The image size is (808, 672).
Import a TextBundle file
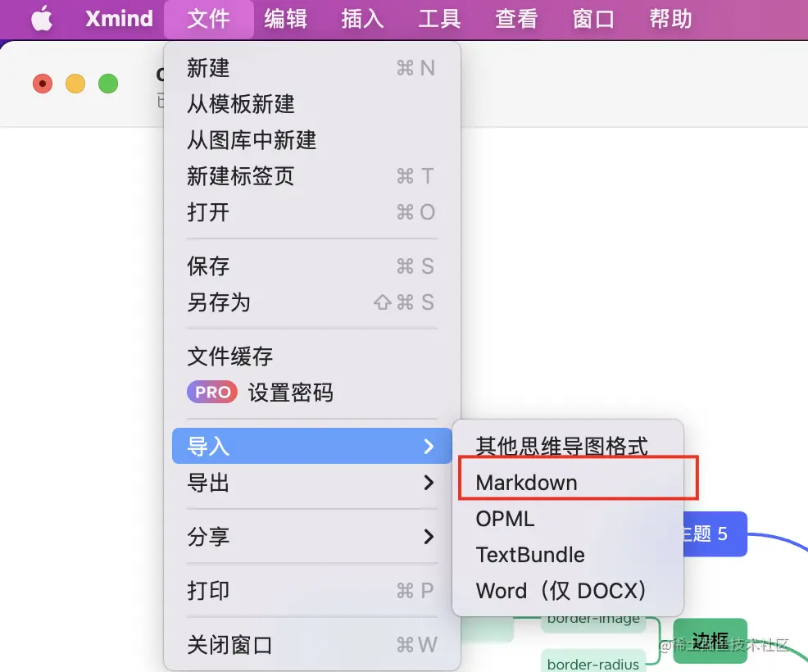[x=568, y=555]
